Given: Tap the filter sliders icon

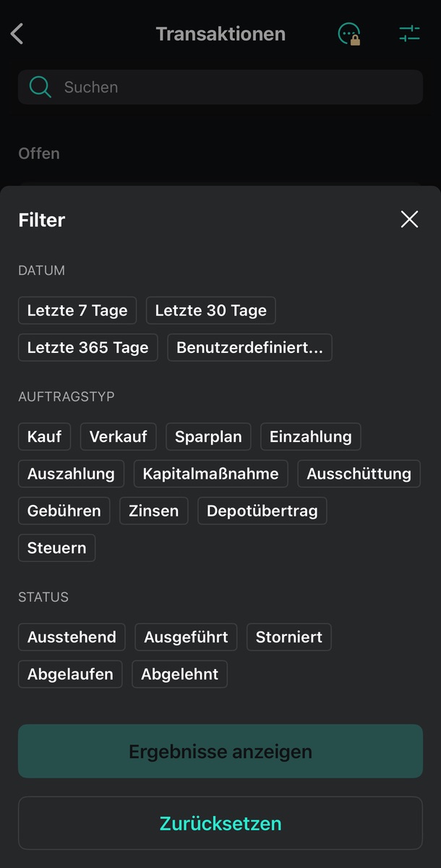Looking at the screenshot, I should [x=409, y=34].
